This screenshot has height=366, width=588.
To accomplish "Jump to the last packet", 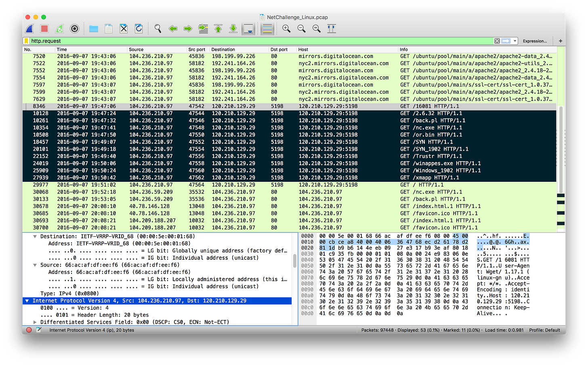I will pos(233,29).
